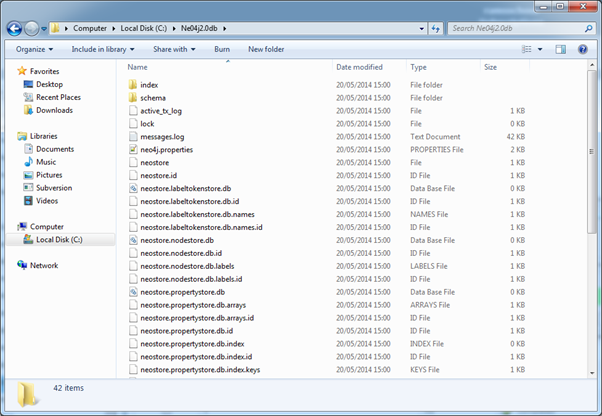This screenshot has height=416, width=602.
Task: Select the neostore.nodestore.db database file icon
Action: pyautogui.click(x=133, y=240)
